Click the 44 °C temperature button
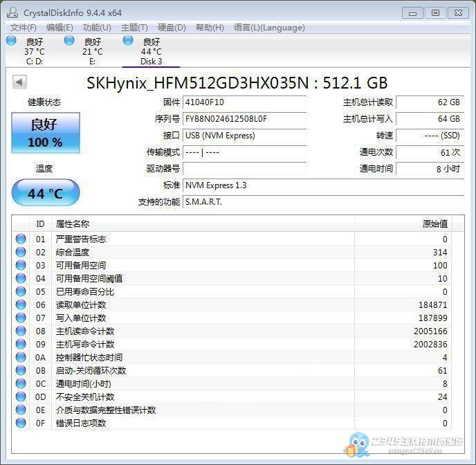The image size is (476, 465). pyautogui.click(x=46, y=193)
